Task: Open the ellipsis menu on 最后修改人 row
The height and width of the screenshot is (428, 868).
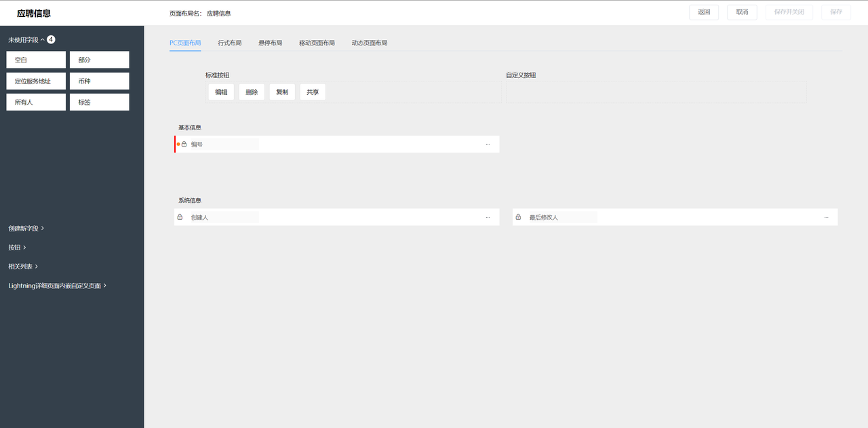Action: pos(826,218)
